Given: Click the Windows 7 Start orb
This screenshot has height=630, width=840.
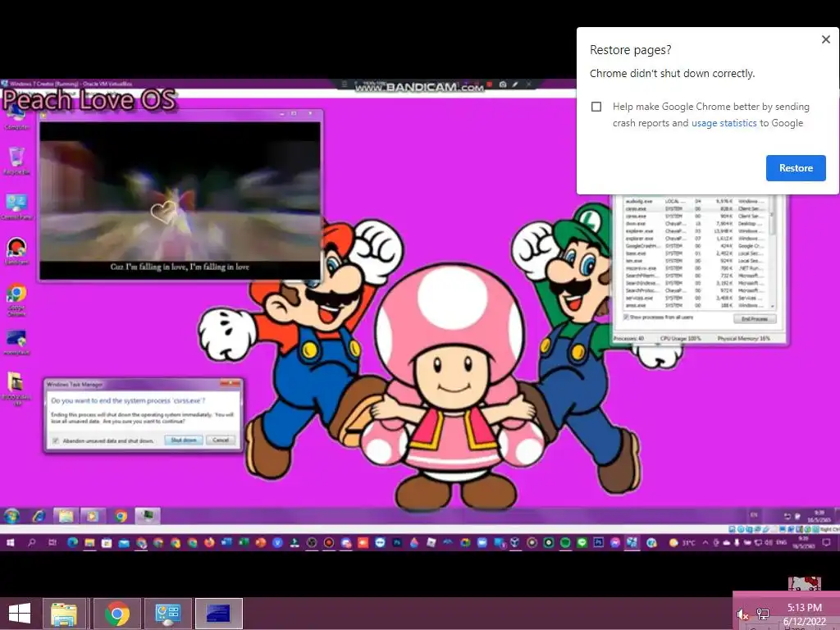Looking at the screenshot, I should (x=11, y=516).
